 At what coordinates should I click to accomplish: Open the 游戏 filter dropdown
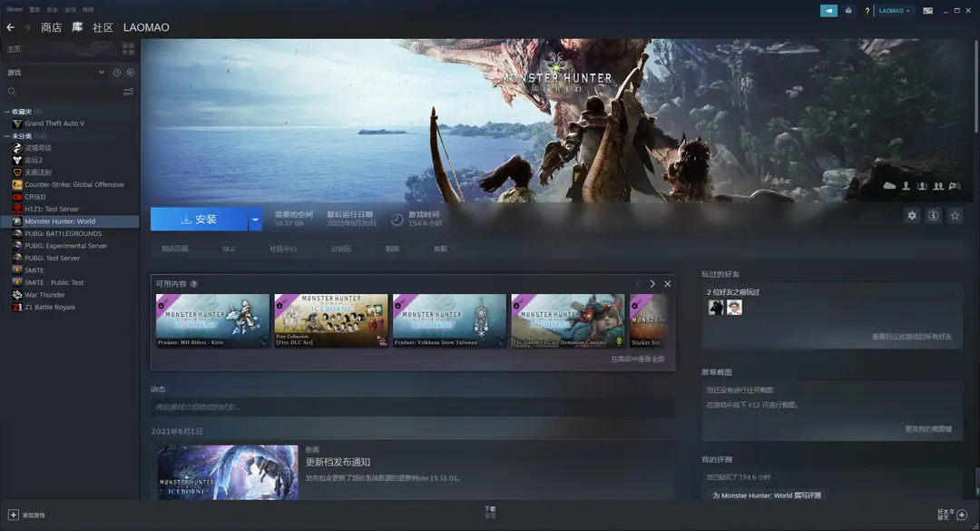55,73
